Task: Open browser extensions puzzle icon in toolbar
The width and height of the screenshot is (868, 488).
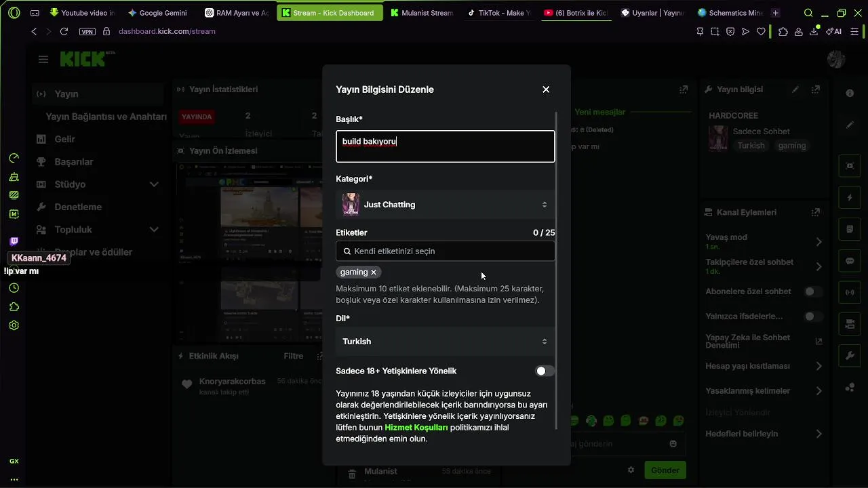Action: (783, 31)
